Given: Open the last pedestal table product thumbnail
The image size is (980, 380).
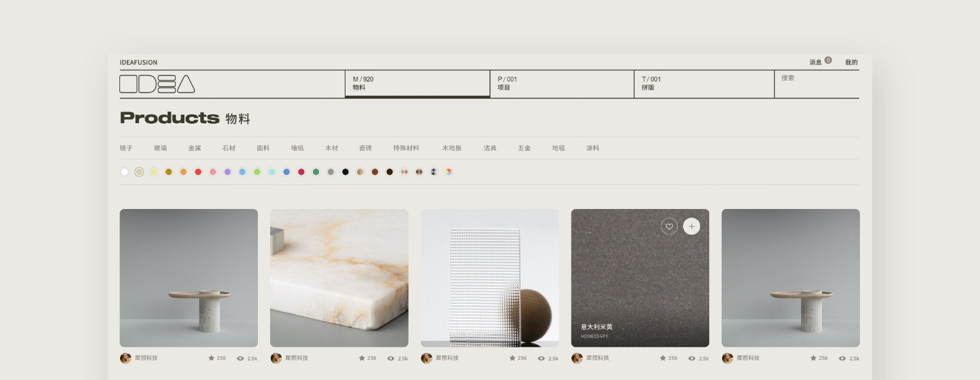Looking at the screenshot, I should click(791, 278).
